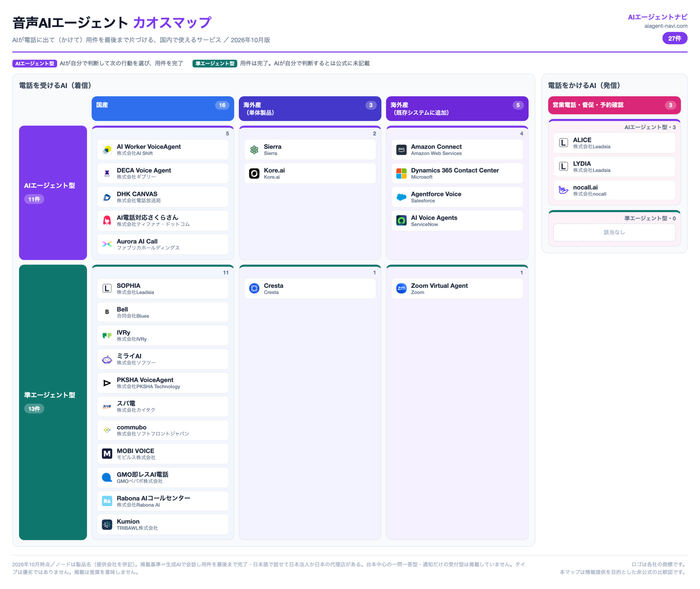Click the DECA Voice Agent logo icon
Viewport: 700px width, 589px height.
click(x=107, y=173)
